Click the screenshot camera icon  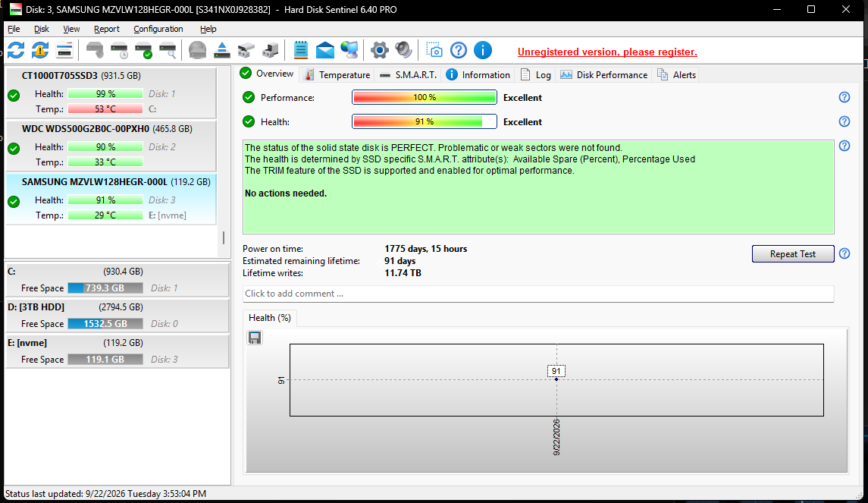(x=434, y=50)
